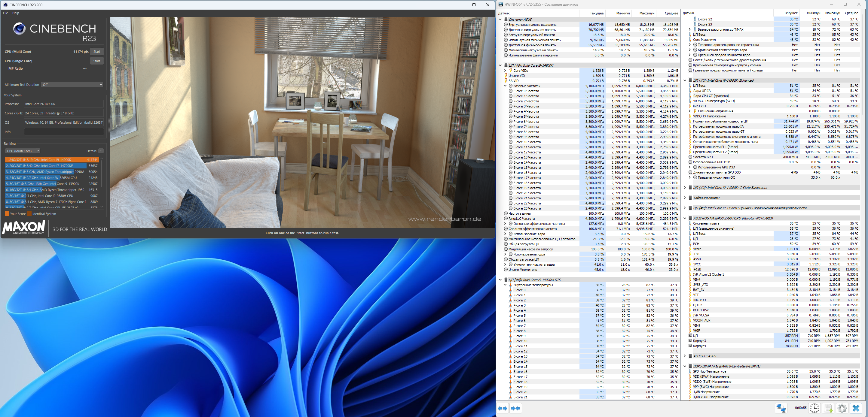Open Minimum Test Duration dropdown
The image size is (868, 417).
(x=72, y=84)
